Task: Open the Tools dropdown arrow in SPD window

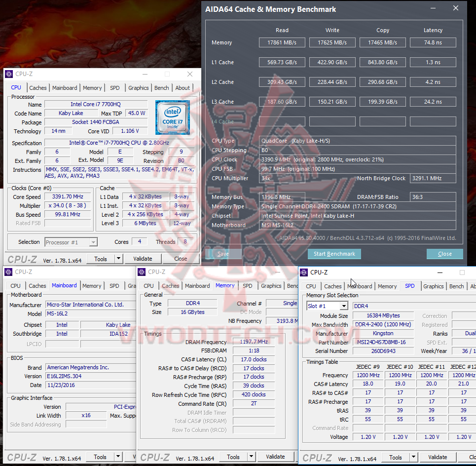Action: (413, 457)
